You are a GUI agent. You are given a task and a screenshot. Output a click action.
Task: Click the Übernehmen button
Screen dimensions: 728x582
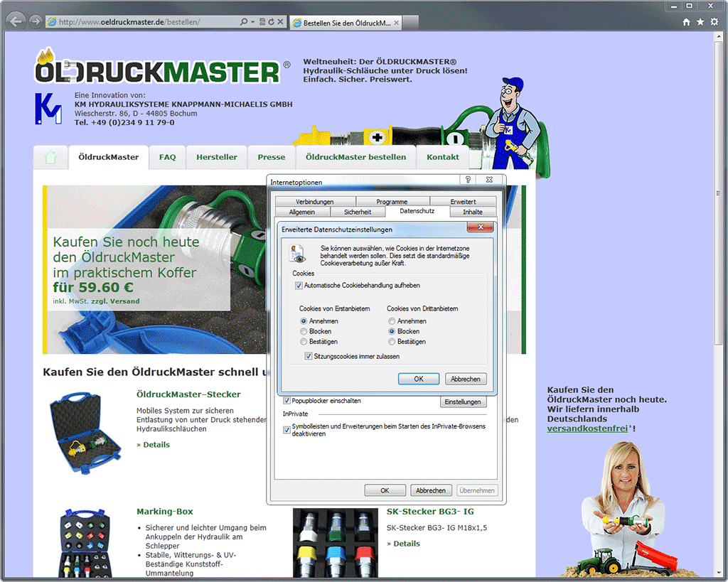(x=477, y=490)
